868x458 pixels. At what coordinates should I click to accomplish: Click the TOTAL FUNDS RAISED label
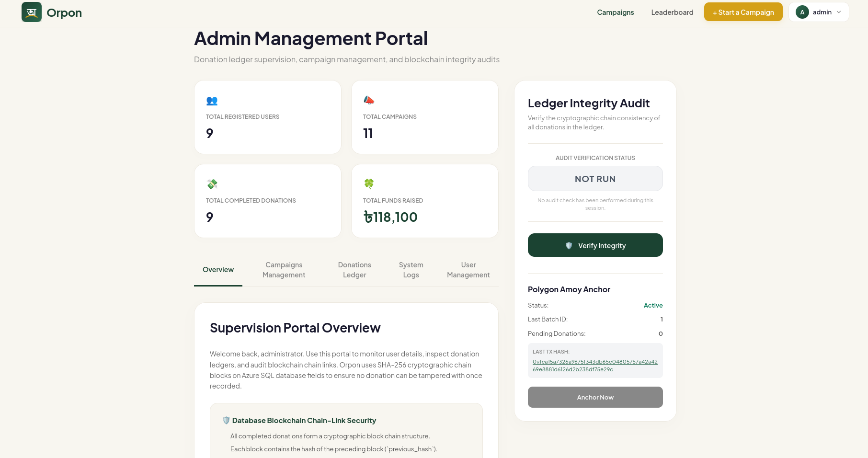click(393, 200)
